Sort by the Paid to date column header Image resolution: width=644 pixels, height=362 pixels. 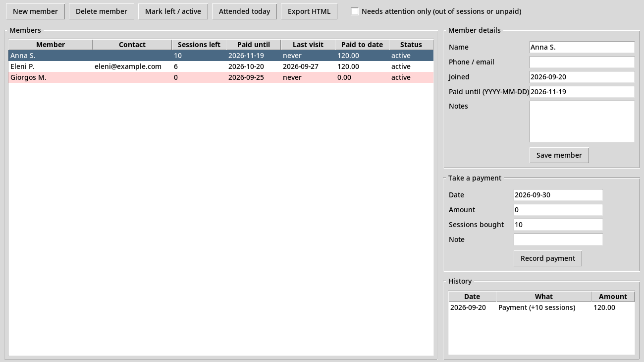[362, 45]
